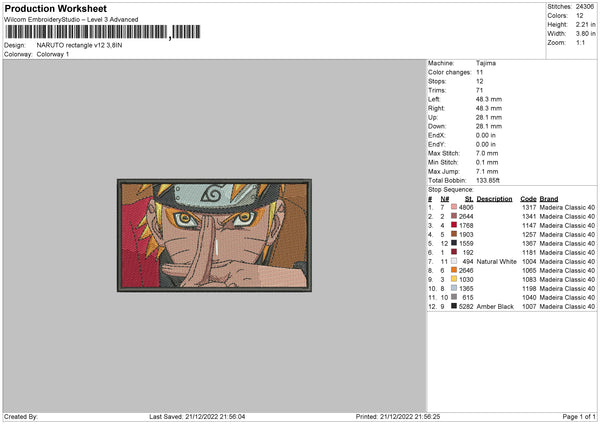Click thread code '1007'
This screenshot has height=424, width=600.
(x=529, y=307)
